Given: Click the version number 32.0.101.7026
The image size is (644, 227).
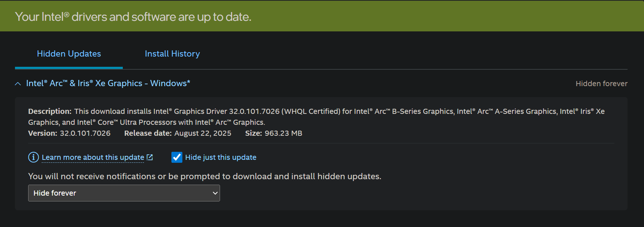Looking at the screenshot, I should coord(85,133).
